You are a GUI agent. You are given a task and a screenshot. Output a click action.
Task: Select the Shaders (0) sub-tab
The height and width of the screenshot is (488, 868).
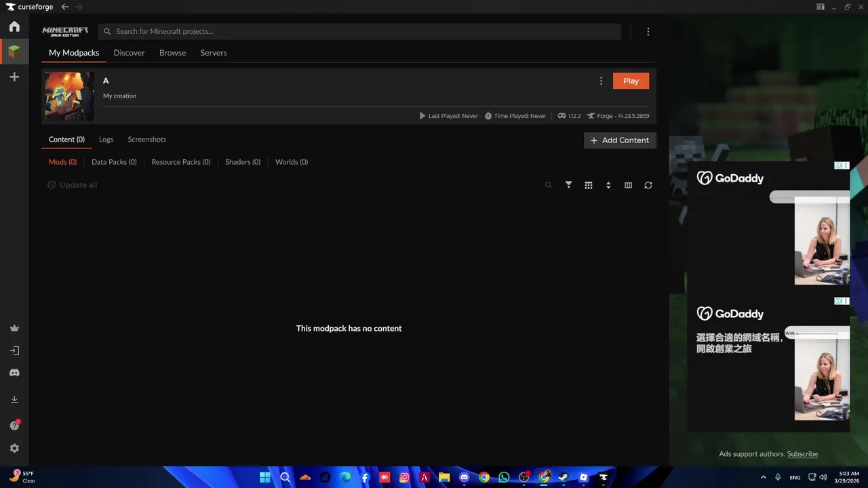[x=243, y=162]
